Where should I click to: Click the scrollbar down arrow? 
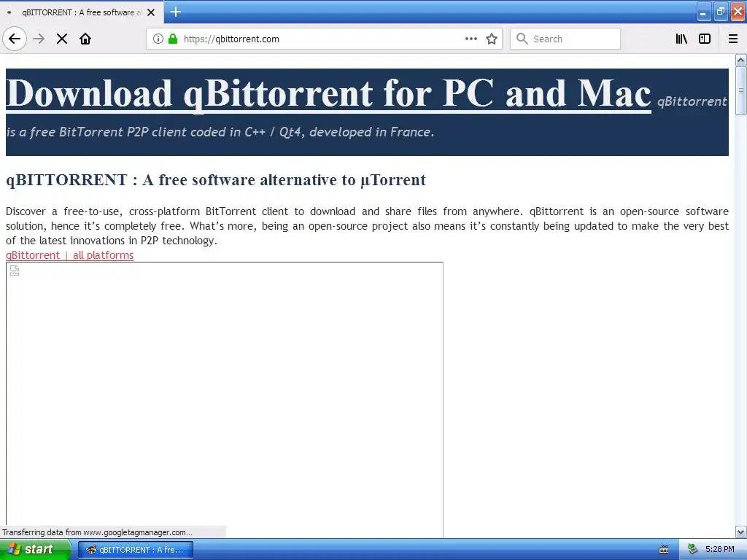point(741,532)
